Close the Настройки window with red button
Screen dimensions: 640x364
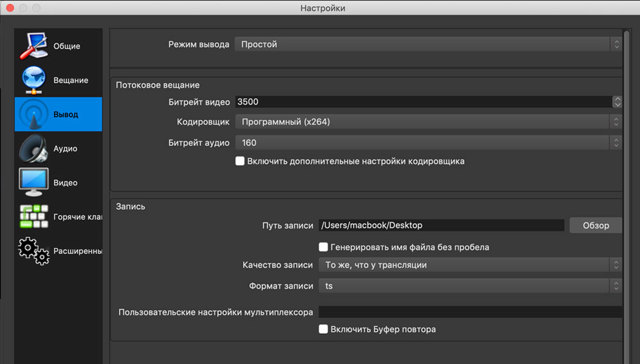10,8
